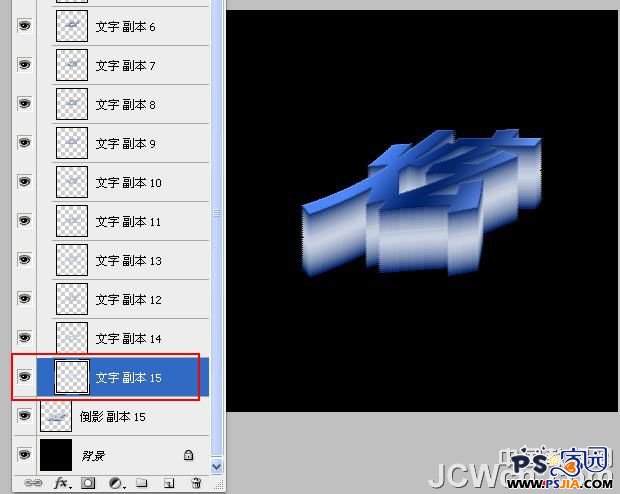Hide layer 倒影 副本 15
The width and height of the screenshot is (620, 494).
pos(25,415)
